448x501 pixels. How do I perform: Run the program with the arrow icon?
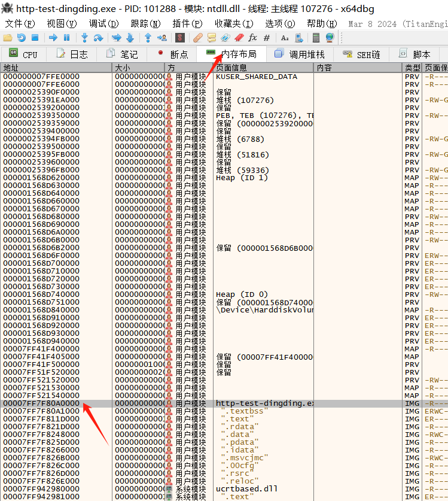(x=53, y=38)
